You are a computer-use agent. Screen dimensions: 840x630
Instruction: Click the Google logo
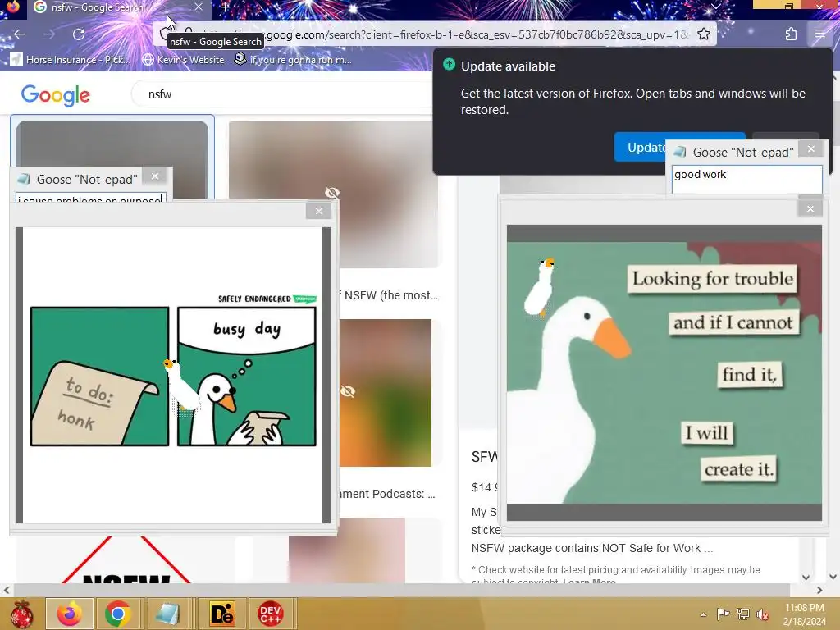click(56, 95)
